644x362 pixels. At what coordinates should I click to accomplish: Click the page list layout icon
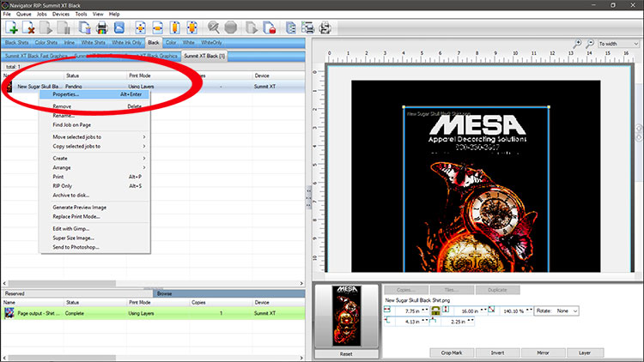click(291, 28)
